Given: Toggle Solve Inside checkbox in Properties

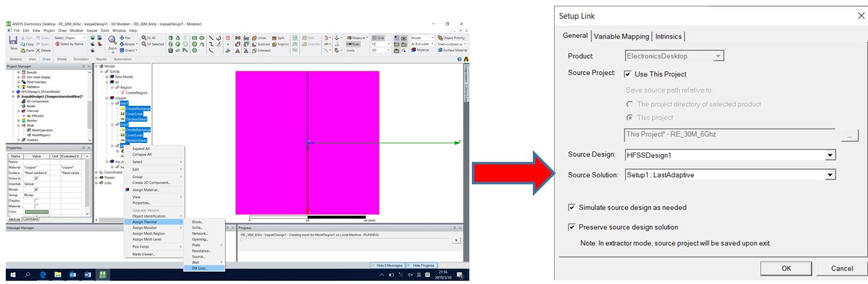Looking at the screenshot, I should pos(36,179).
